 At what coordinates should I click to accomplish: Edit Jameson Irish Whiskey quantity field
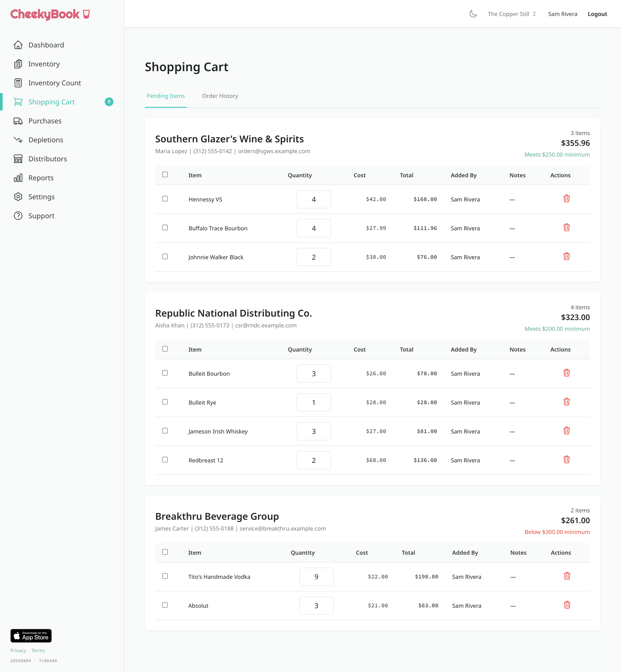pos(314,431)
